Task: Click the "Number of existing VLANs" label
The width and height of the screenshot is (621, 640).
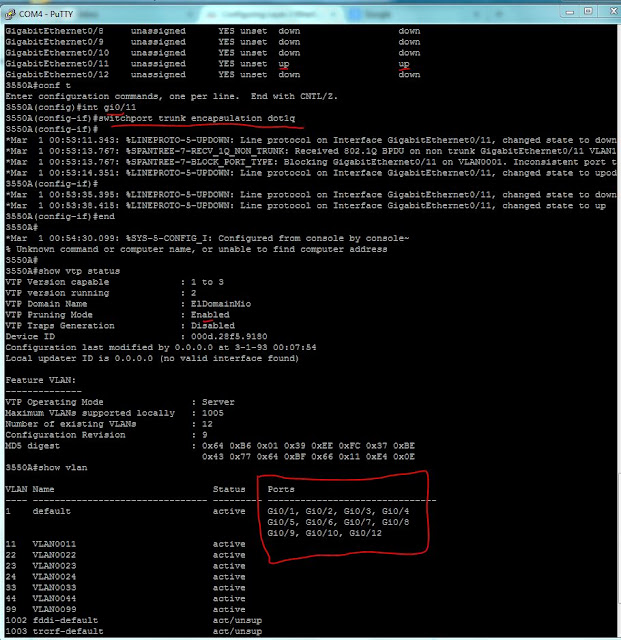Action: tap(71, 424)
